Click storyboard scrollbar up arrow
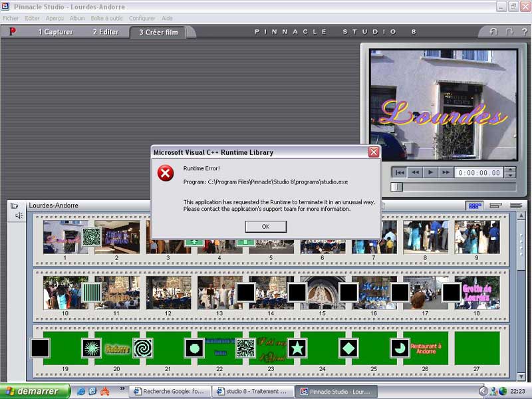Viewport: 532px width, 399px height. [521, 215]
